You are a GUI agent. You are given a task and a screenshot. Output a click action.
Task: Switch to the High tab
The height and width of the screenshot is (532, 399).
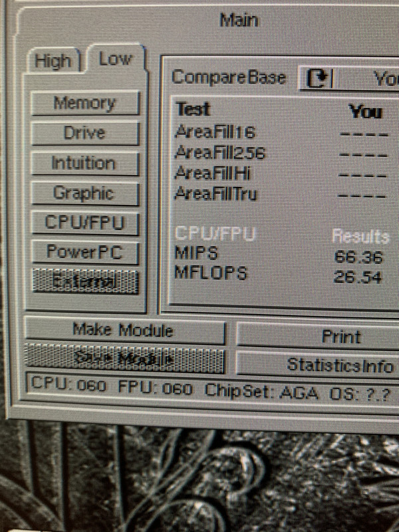(x=54, y=61)
